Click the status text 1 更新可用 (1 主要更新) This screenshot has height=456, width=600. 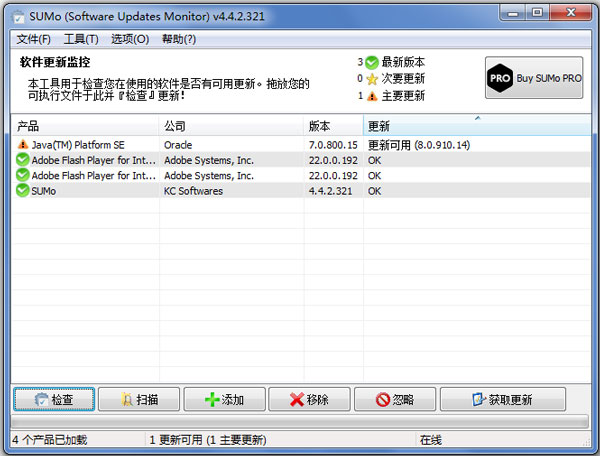pos(207,440)
